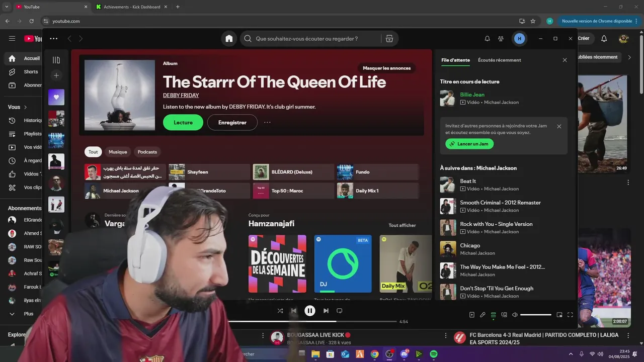Viewport: 644px width, 362px height.
Task: Switch Spotify to fullscreen view
Action: pyautogui.click(x=570, y=315)
